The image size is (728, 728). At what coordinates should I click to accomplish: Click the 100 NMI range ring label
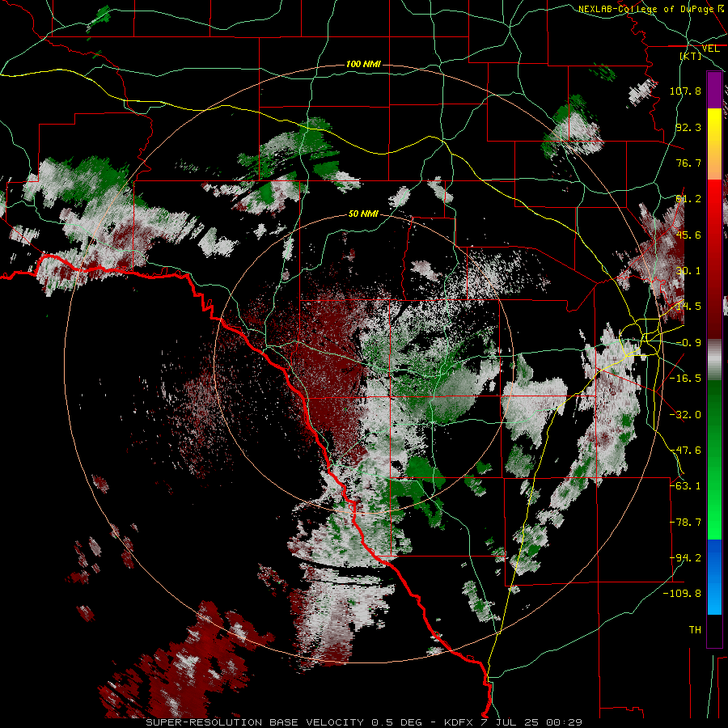[x=363, y=64]
